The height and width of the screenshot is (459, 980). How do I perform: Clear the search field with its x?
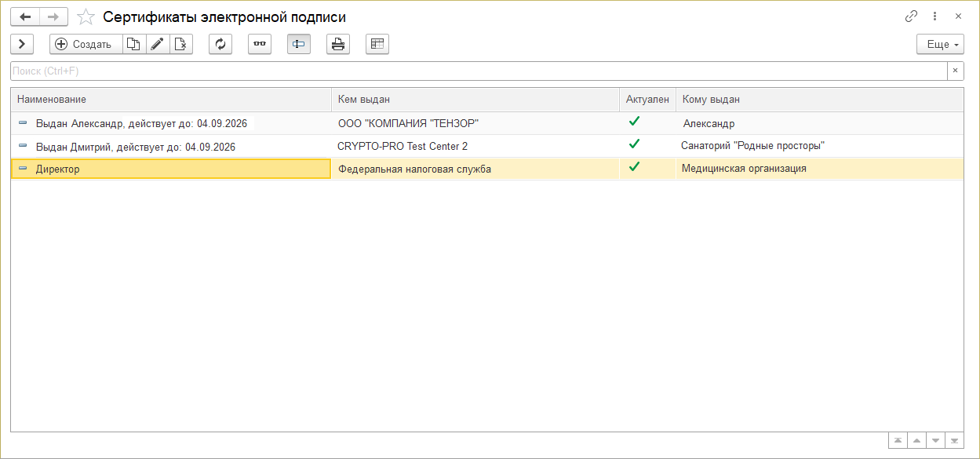[955, 71]
